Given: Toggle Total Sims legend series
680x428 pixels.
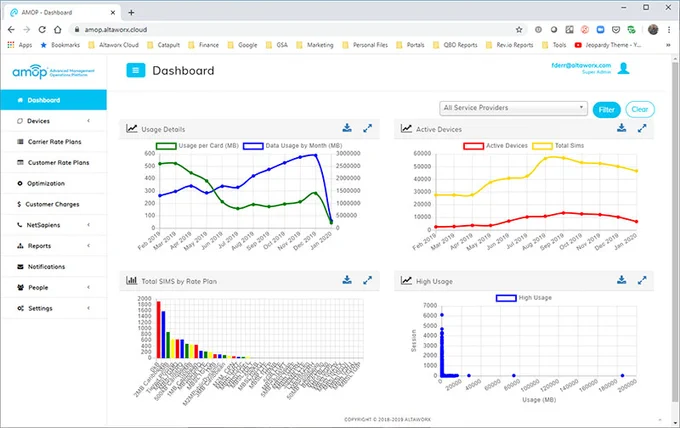Looking at the screenshot, I should 558,146.
